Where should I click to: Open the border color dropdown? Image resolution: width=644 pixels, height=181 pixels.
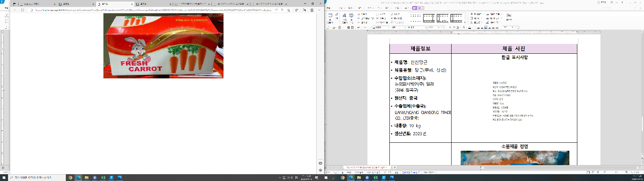click(493, 22)
